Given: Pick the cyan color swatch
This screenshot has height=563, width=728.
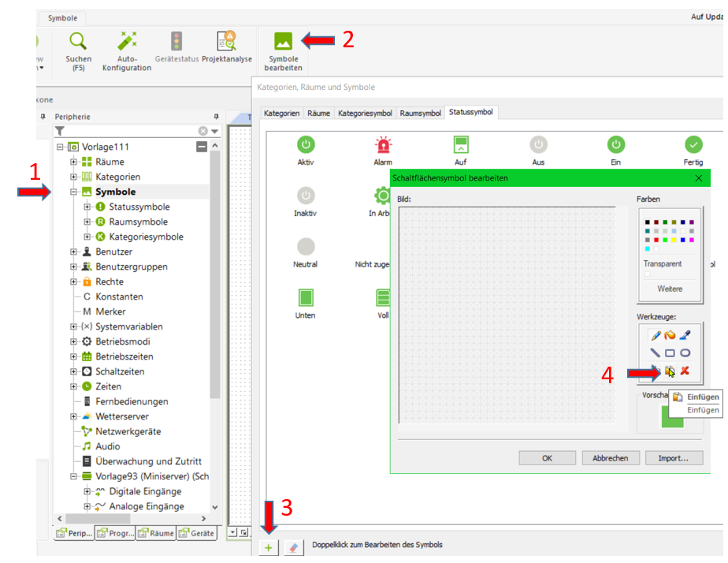Looking at the screenshot, I should point(647,248).
